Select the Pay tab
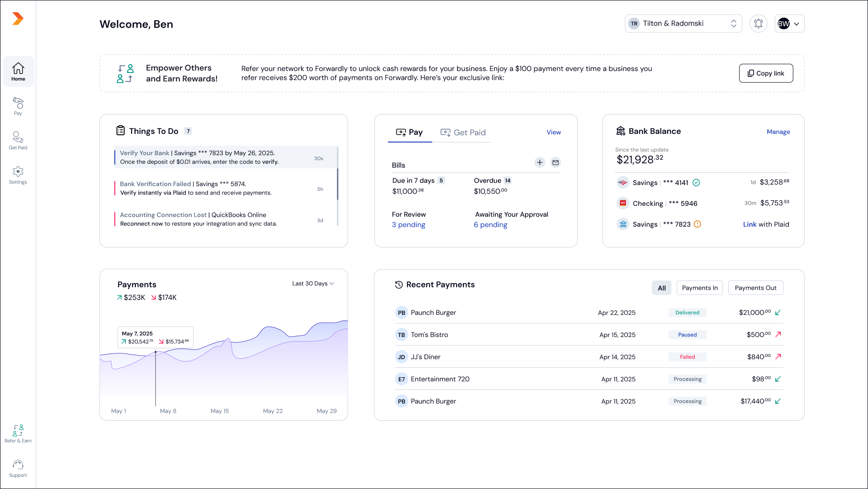The width and height of the screenshot is (868, 489). pyautogui.click(x=410, y=133)
